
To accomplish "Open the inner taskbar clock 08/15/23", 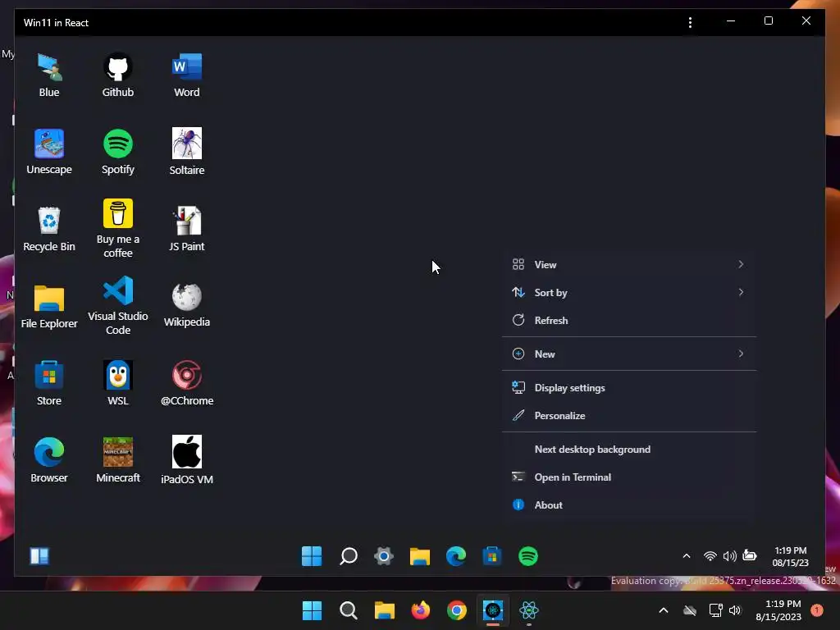I will 790,557.
